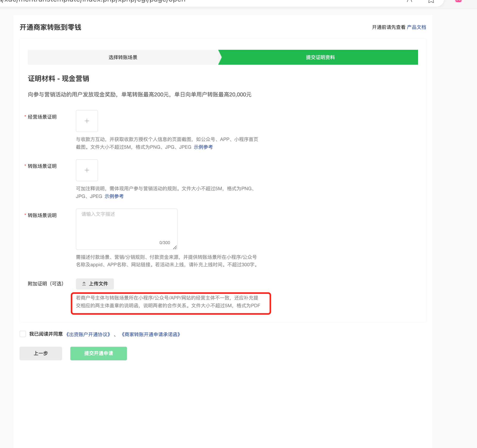Screen dimensions: 477x448
Task: Select the 选择转账场景 step tab
Action: point(123,57)
